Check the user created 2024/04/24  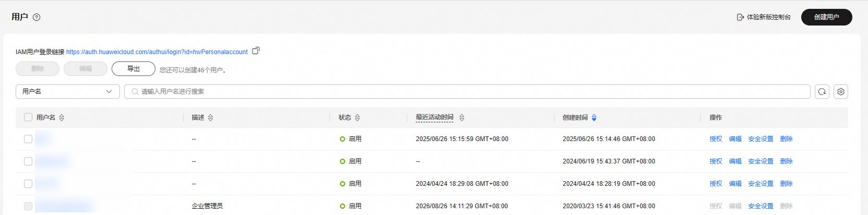[x=28, y=184]
